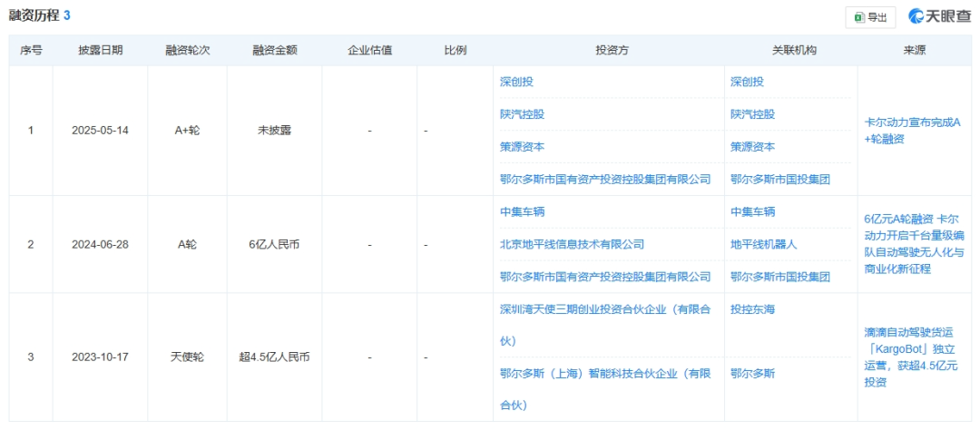
Task: Click the 披露日期 column header
Action: [100, 51]
